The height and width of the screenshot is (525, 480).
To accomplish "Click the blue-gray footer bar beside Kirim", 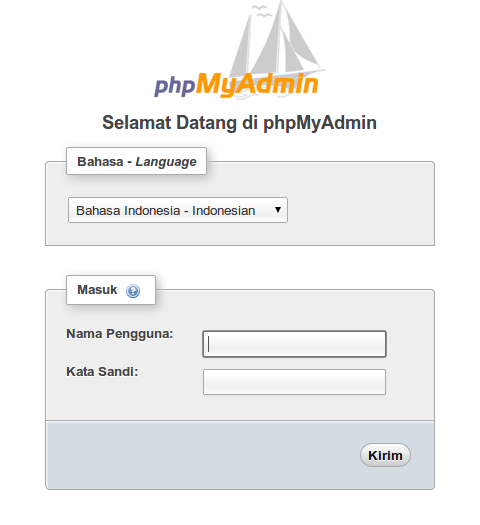I will coord(201,455).
